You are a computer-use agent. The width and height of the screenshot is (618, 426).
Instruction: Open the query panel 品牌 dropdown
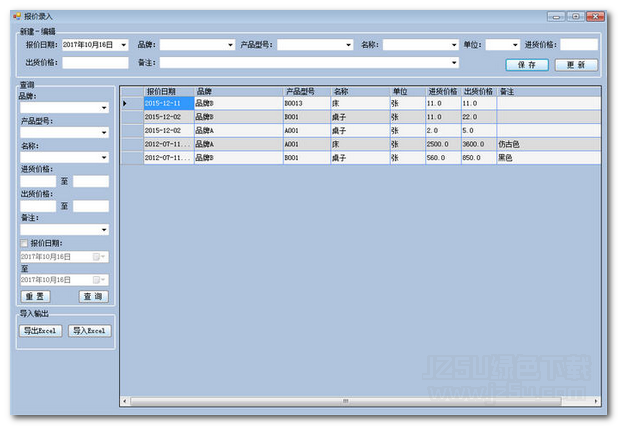coord(104,108)
